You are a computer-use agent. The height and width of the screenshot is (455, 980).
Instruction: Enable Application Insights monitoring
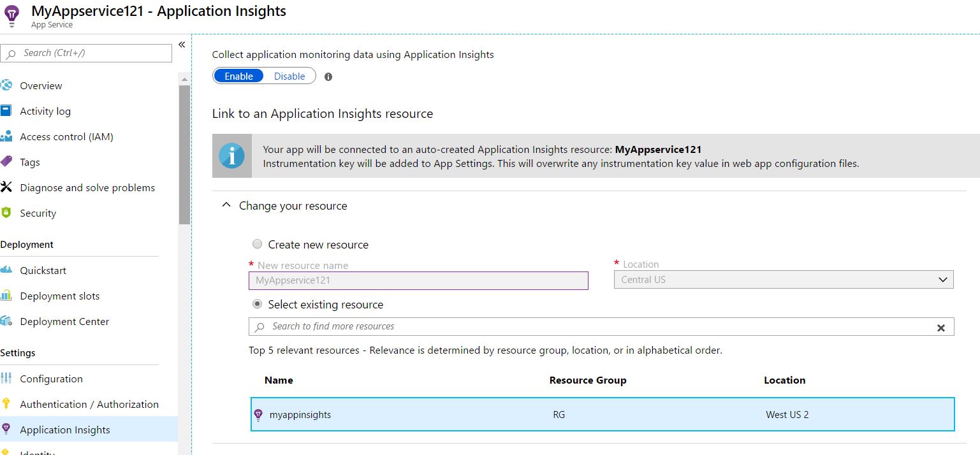[238, 75]
